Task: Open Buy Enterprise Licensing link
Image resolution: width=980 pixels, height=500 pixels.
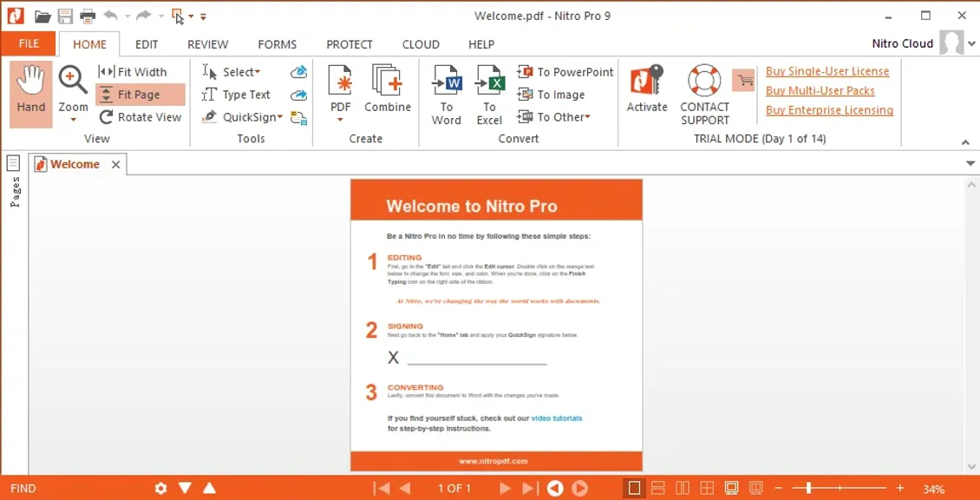Action: 829,110
